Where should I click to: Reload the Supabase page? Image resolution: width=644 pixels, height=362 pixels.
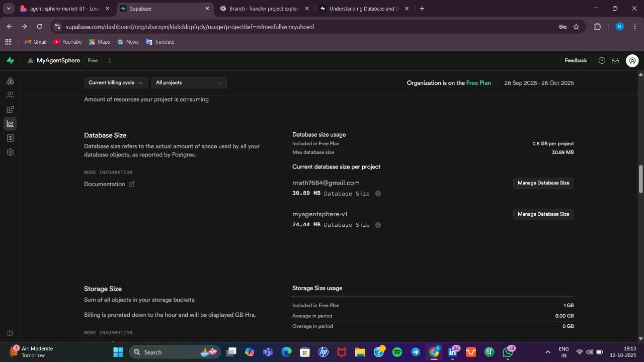pos(39,27)
